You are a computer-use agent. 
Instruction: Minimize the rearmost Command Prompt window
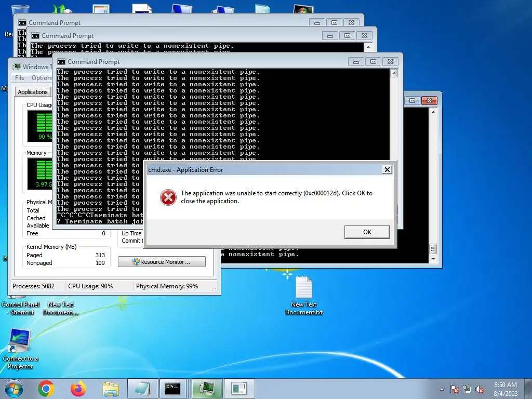317,23
